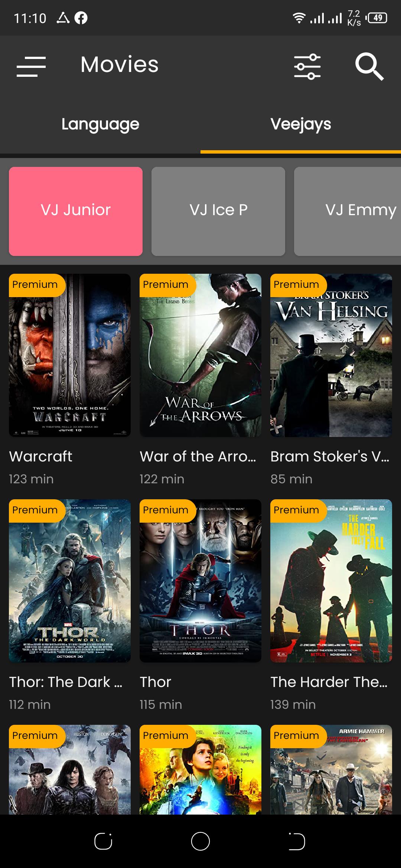
Task: Open the Van Helsing movie poster
Action: click(331, 355)
